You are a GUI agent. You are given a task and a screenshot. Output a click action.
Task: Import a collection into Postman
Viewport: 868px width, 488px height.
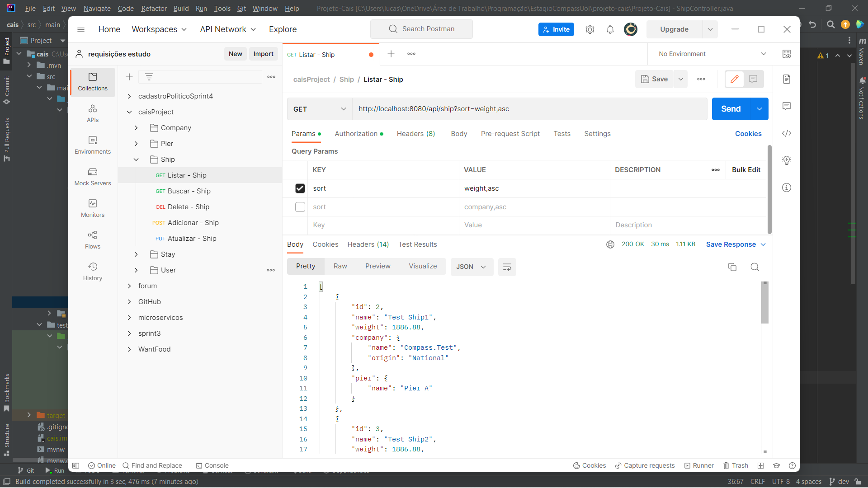click(263, 54)
